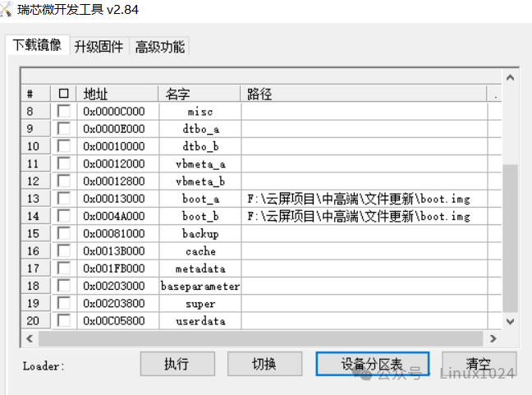This screenshot has width=532, height=395.
Task: Click the 执行 button
Action: 177,364
